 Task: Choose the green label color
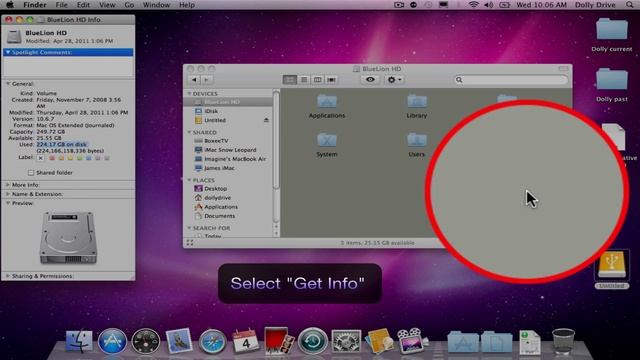coord(79,158)
